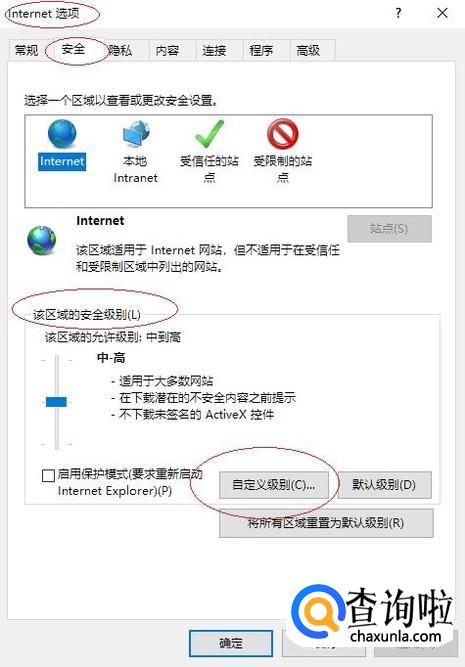Enable the 启用保护模式 checkbox
The image size is (465, 667).
[48, 475]
